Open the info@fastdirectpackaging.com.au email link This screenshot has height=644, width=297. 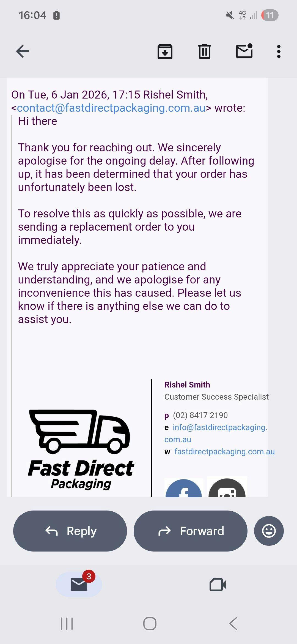point(219,427)
